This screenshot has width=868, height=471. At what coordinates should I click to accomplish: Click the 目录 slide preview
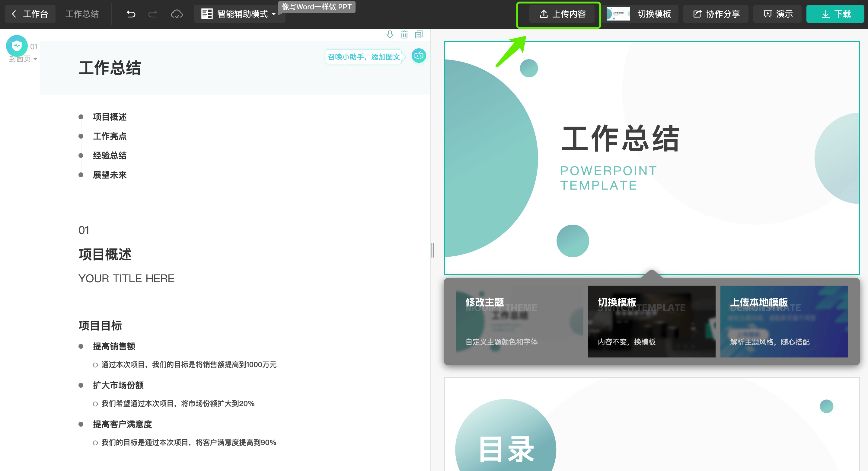(x=652, y=424)
